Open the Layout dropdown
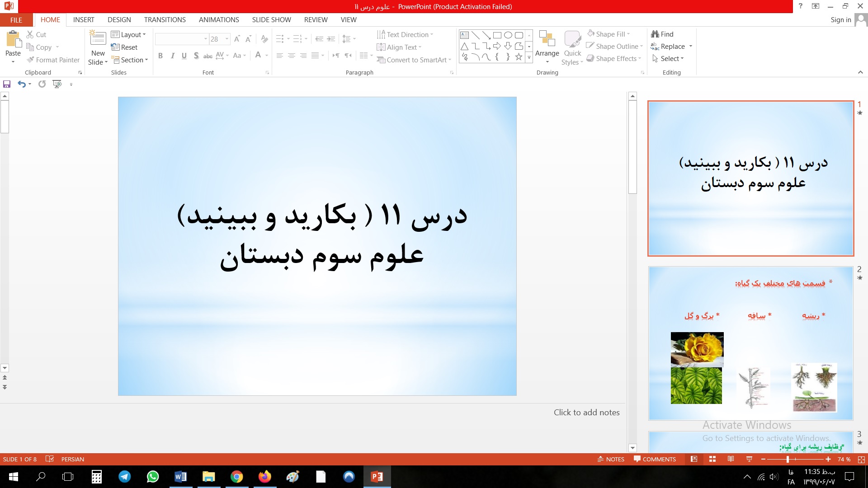868x488 pixels. [x=128, y=35]
